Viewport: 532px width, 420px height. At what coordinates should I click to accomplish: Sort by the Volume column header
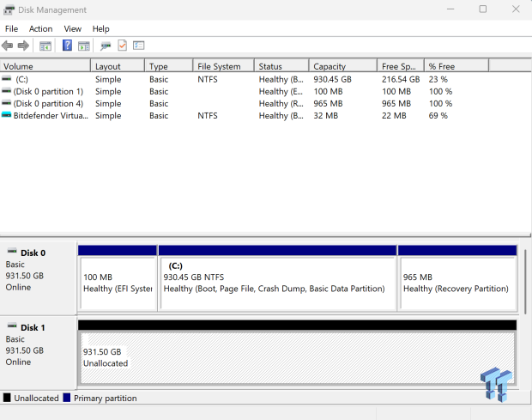45,66
